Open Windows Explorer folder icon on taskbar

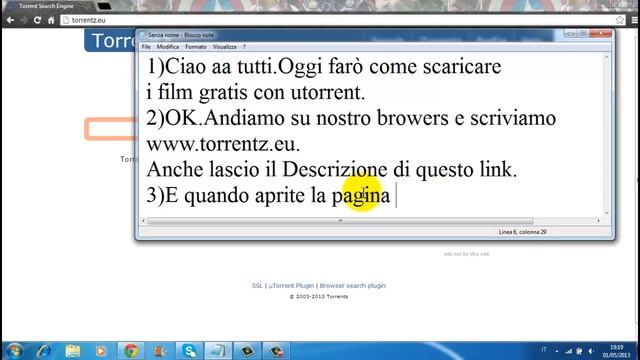pos(73,351)
